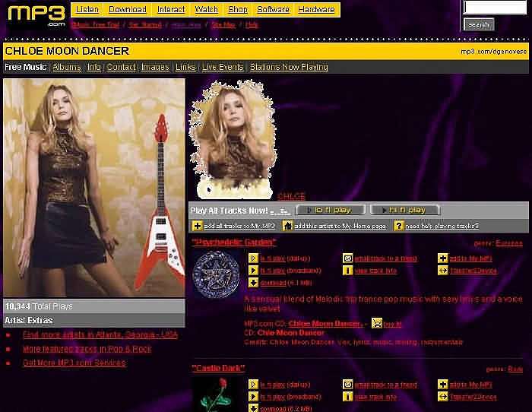Click the plus add icon for Psychedelic Garden
This screenshot has height=412, width=532.
pos(443,258)
